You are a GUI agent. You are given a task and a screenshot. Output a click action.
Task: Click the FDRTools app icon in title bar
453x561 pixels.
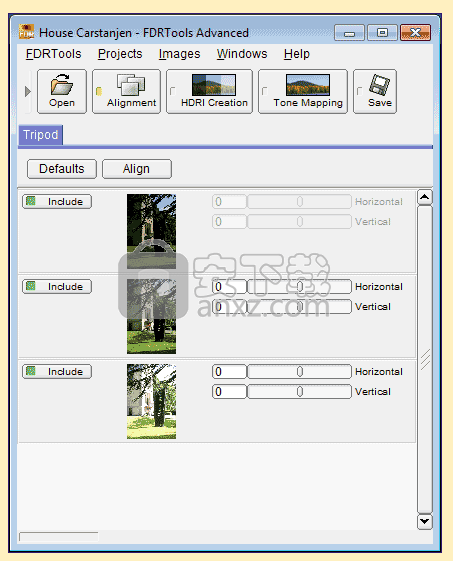coord(26,32)
